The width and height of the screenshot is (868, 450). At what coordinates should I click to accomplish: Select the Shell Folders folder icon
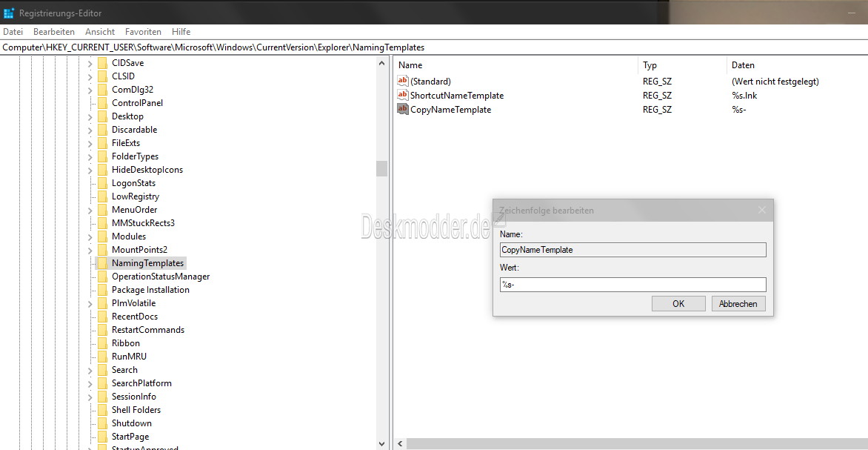click(102, 409)
